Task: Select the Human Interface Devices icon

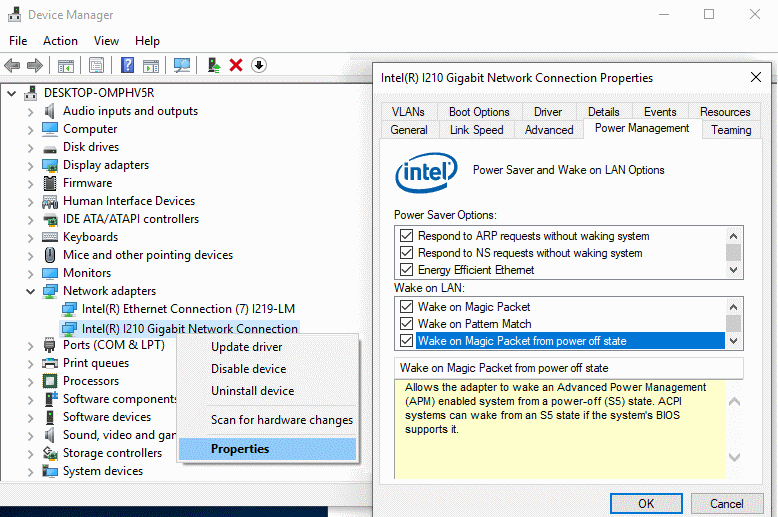Action: (x=50, y=201)
